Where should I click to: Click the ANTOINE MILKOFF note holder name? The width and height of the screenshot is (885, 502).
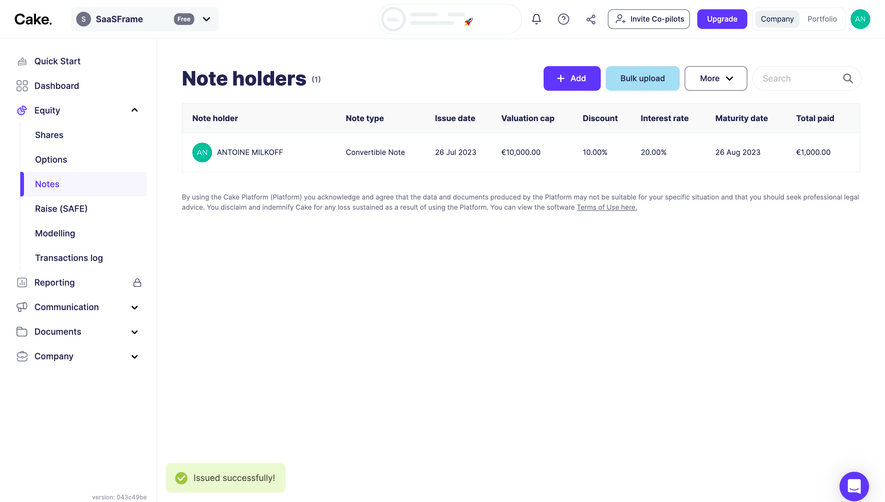point(249,152)
